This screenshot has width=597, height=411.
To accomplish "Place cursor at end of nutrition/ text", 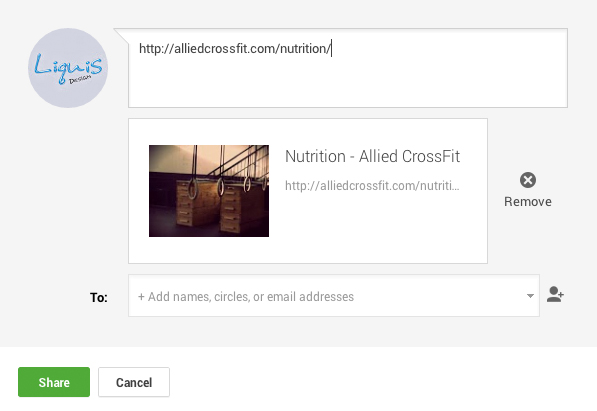I will coord(331,49).
